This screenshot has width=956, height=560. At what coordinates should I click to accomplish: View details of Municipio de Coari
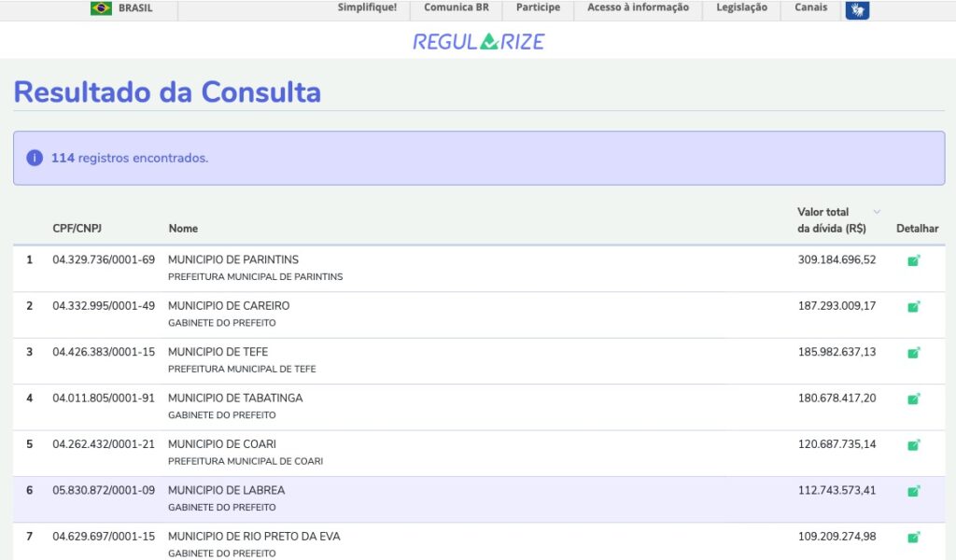[913, 444]
